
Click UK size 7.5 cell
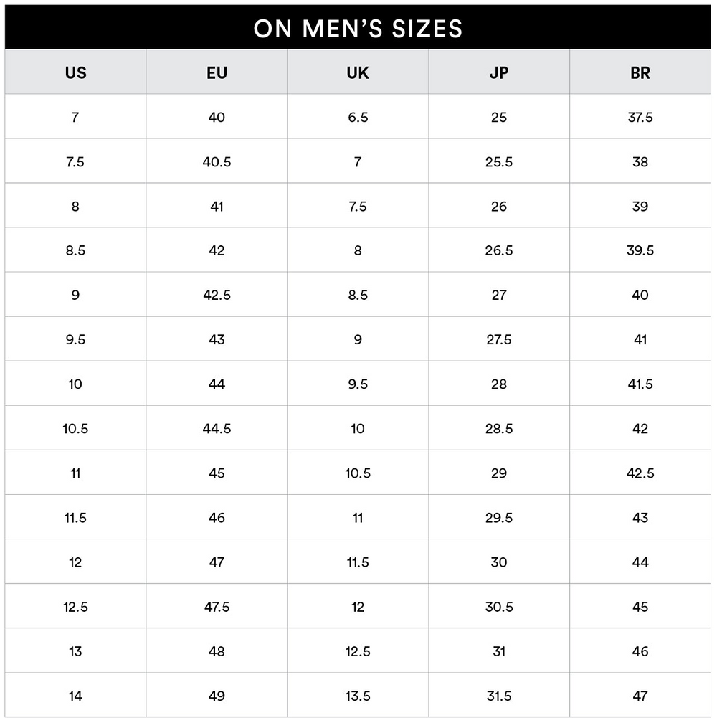pyautogui.click(x=358, y=206)
